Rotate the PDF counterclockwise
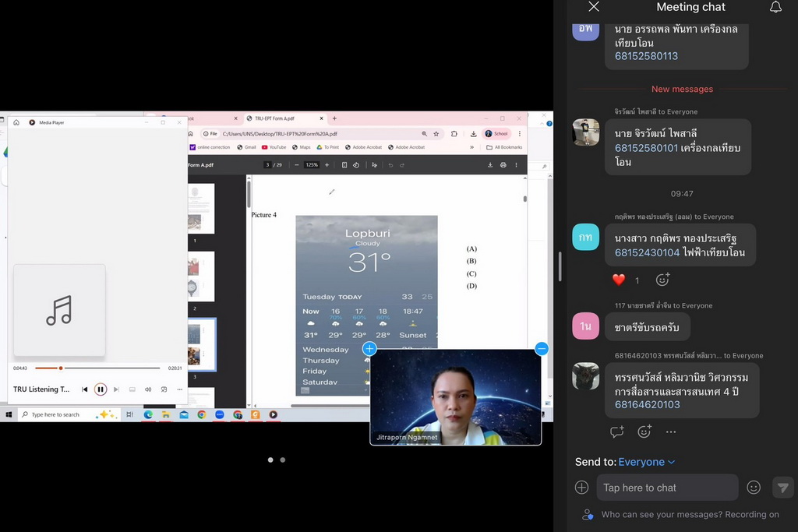 point(356,165)
